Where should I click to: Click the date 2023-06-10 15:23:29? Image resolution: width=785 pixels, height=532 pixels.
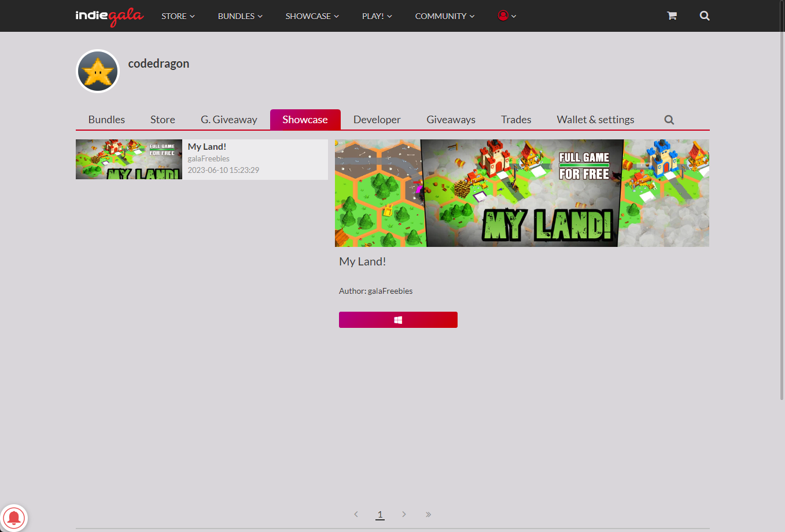tap(223, 170)
